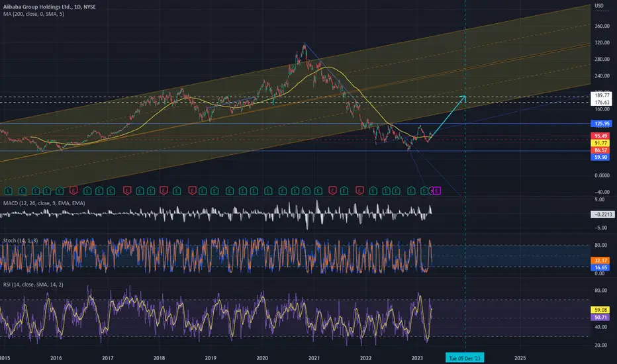Image resolution: width=617 pixels, height=364 pixels.
Task: Select the MACD (12, 26, close, 9) indicator label
Action: coord(44,203)
